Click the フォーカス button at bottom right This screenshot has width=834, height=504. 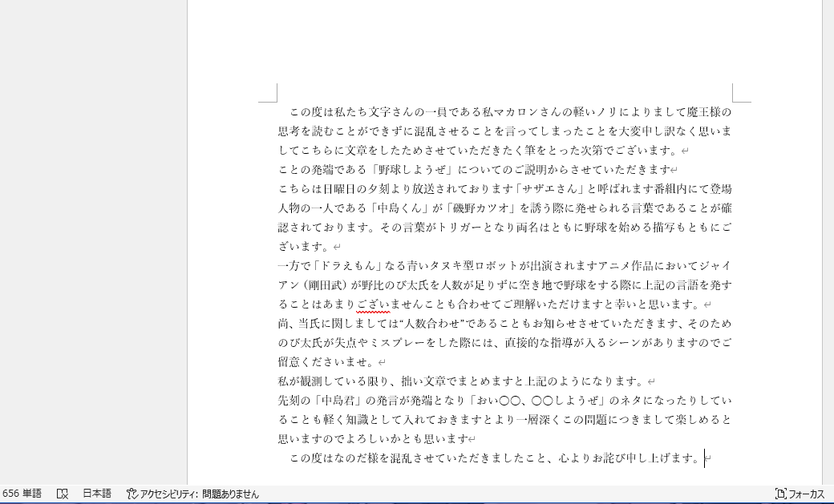click(801, 494)
